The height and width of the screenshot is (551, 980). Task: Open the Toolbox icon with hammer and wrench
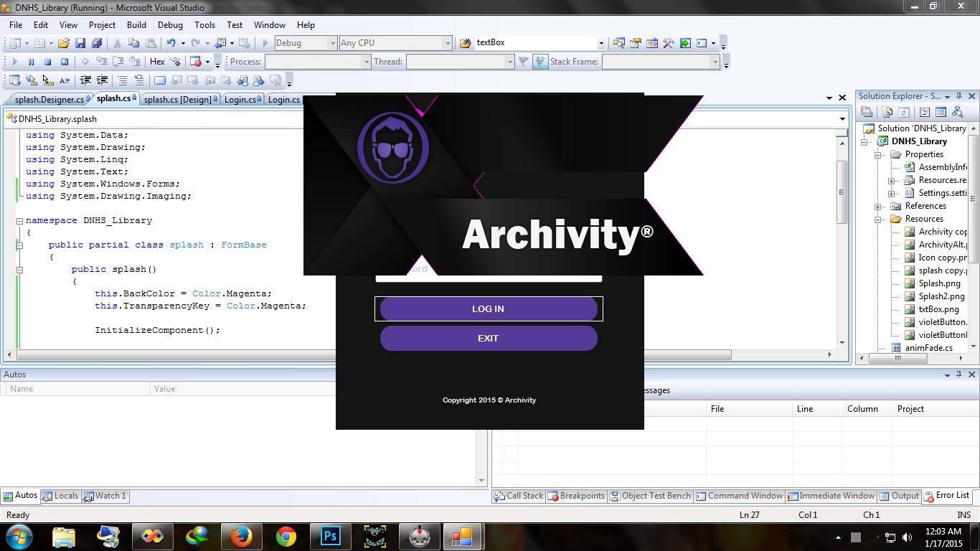click(x=669, y=43)
